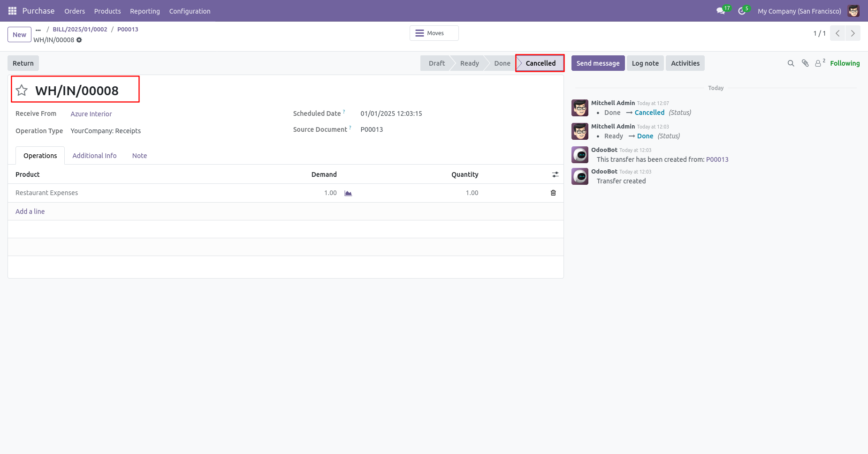Viewport: 868px width, 454px height.
Task: Click the Purchase app title
Action: [x=38, y=11]
